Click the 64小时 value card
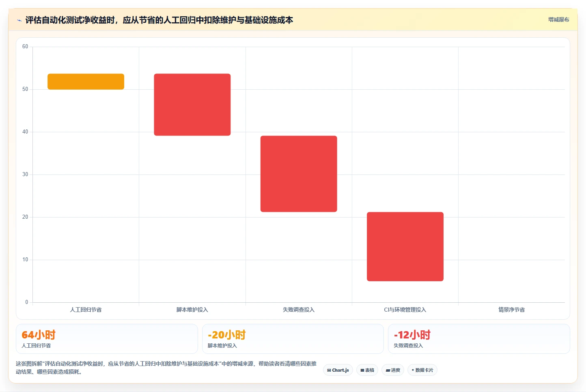Image resolution: width=586 pixels, height=392 pixels. tap(107, 339)
